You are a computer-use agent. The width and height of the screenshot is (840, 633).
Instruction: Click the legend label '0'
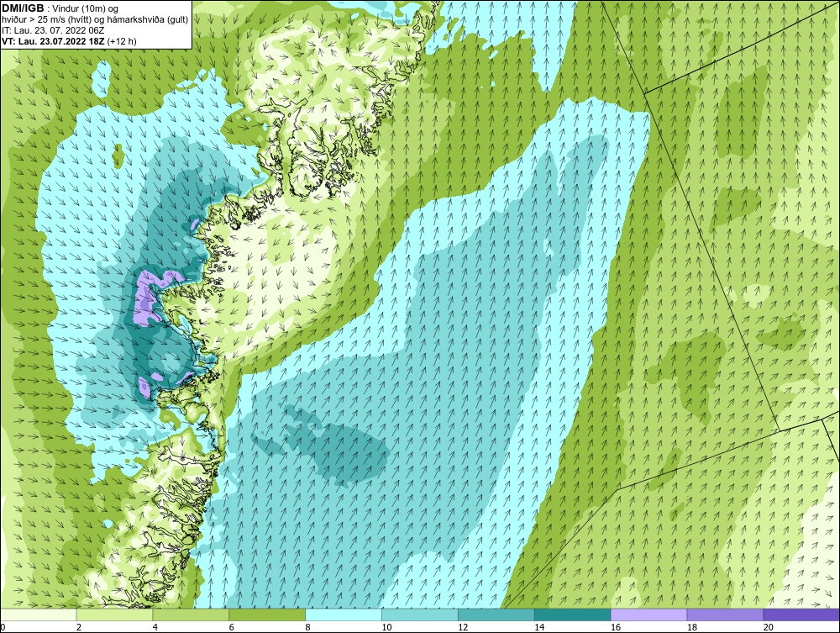pyautogui.click(x=3, y=627)
